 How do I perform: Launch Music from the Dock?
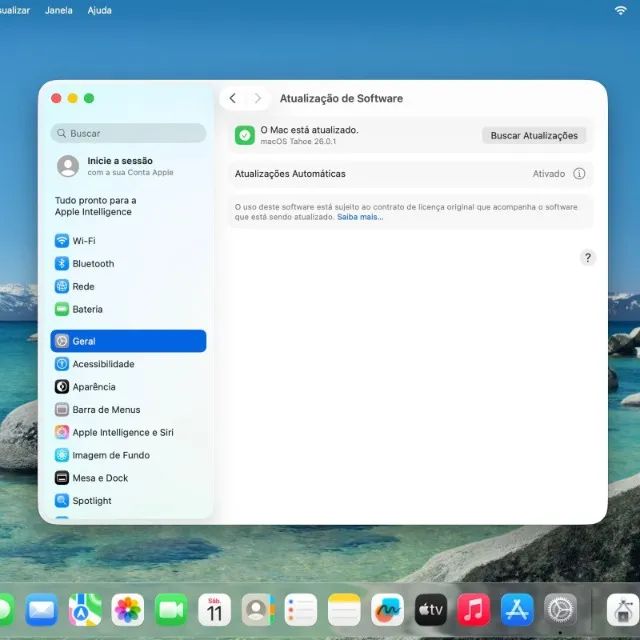474,610
